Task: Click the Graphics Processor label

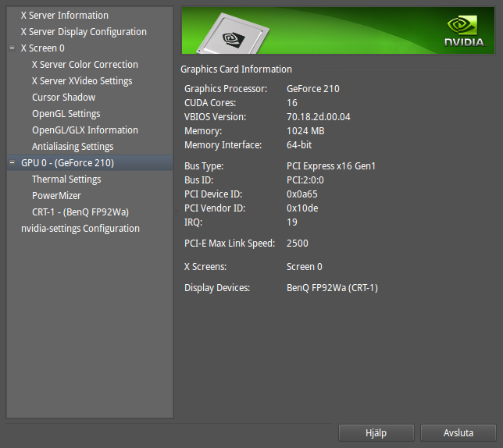Action: coord(226,89)
